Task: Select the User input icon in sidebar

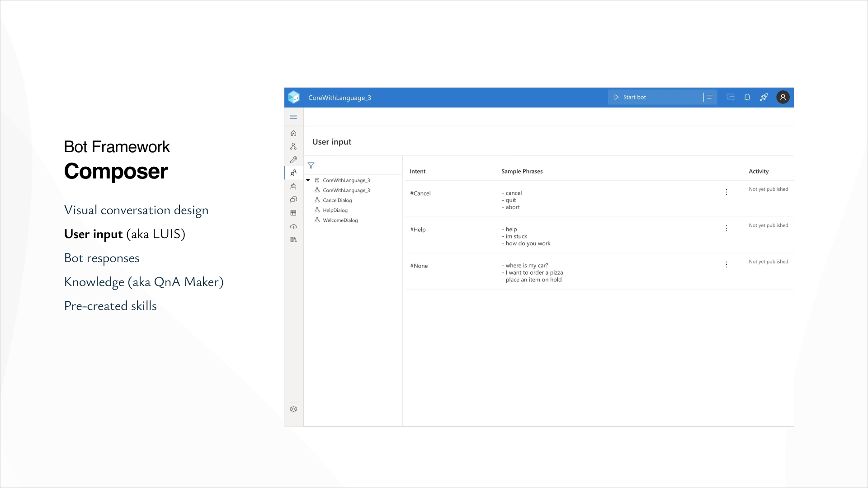Action: pos(293,173)
